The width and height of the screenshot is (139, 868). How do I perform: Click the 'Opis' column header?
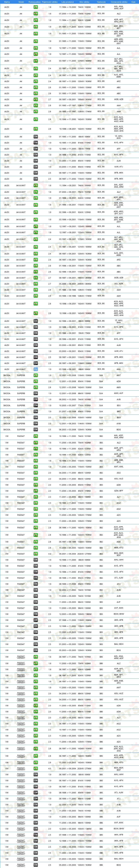(133, 2)
